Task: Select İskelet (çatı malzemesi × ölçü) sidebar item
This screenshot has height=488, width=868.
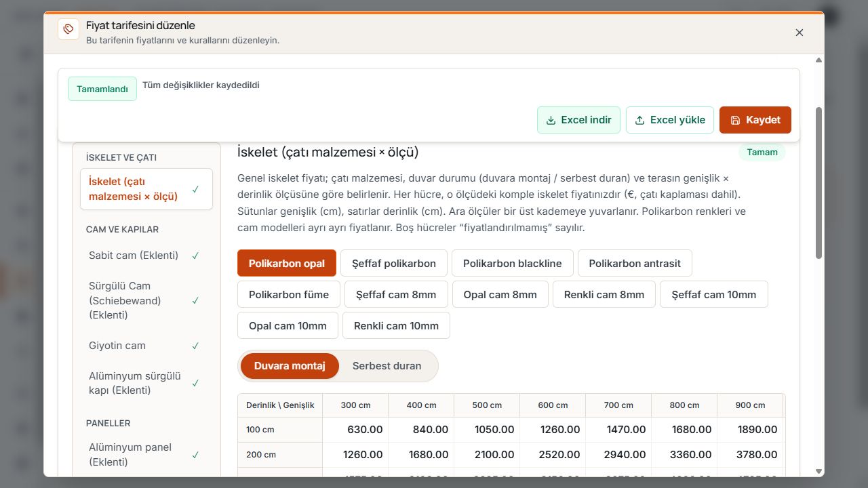Action: point(146,189)
